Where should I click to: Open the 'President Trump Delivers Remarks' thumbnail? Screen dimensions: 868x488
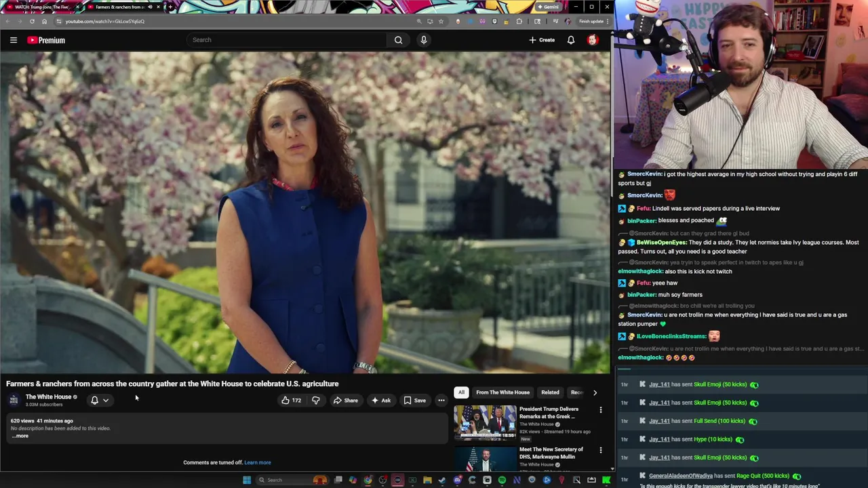coord(485,423)
